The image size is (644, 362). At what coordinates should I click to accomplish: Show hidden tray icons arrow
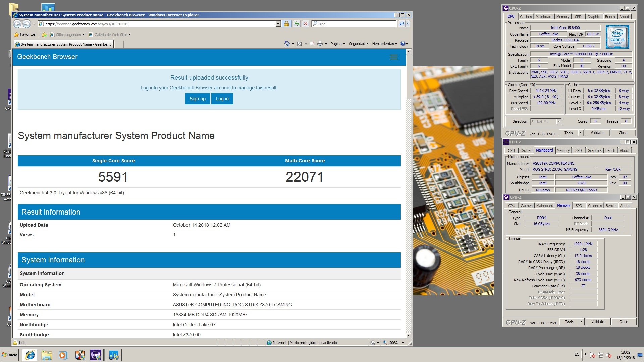(x=585, y=354)
